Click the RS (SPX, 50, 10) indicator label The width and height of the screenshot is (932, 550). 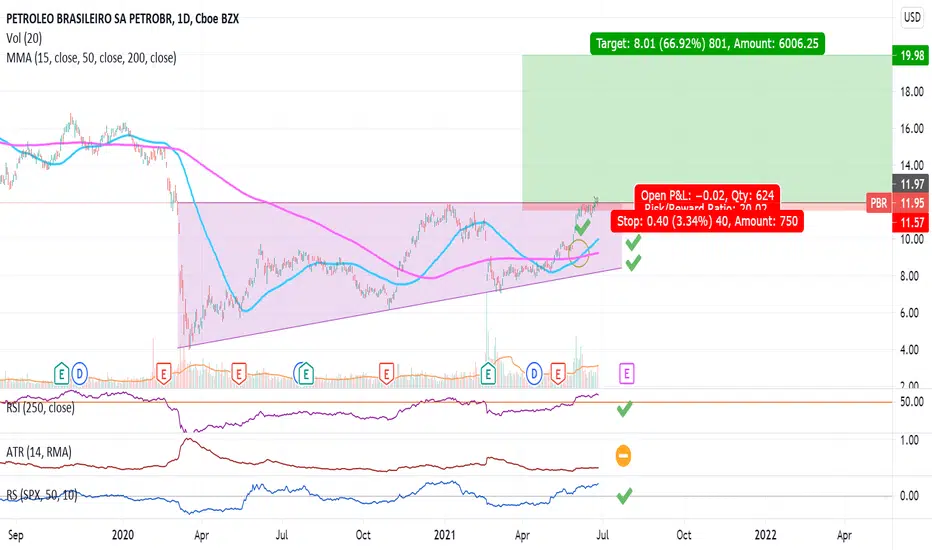point(42,495)
